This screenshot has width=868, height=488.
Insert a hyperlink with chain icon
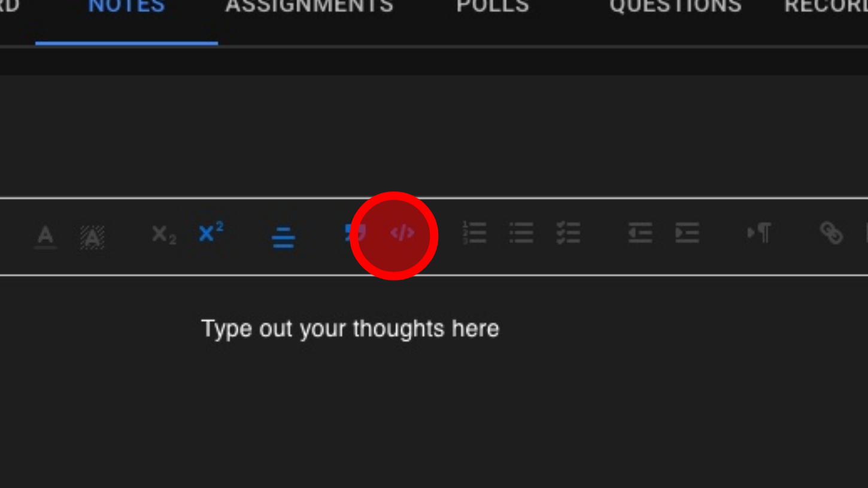pos(831,233)
